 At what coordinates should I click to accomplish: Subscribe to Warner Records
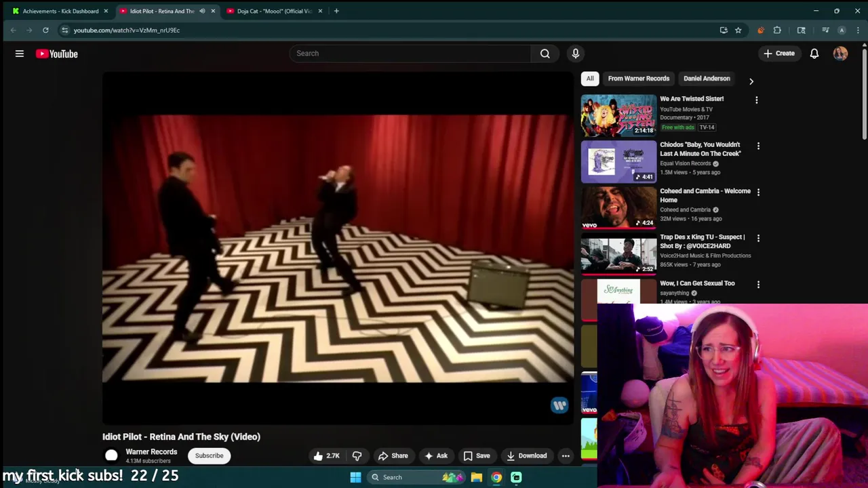(x=209, y=456)
